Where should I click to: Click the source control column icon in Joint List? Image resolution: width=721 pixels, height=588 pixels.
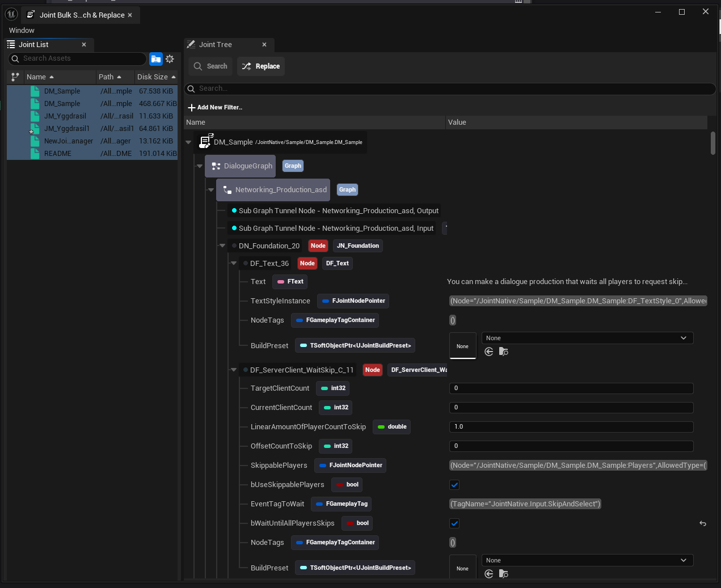(x=15, y=77)
